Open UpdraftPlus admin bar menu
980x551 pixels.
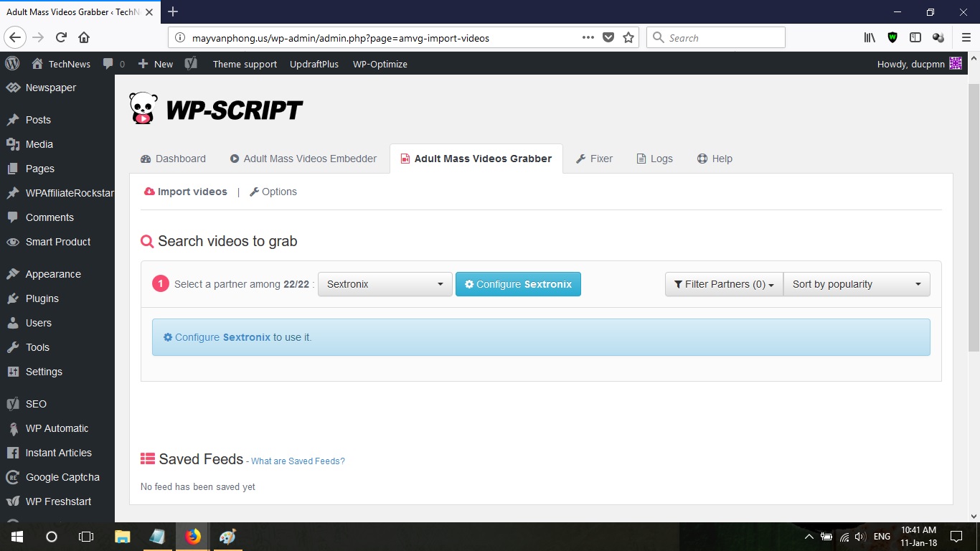click(x=314, y=64)
